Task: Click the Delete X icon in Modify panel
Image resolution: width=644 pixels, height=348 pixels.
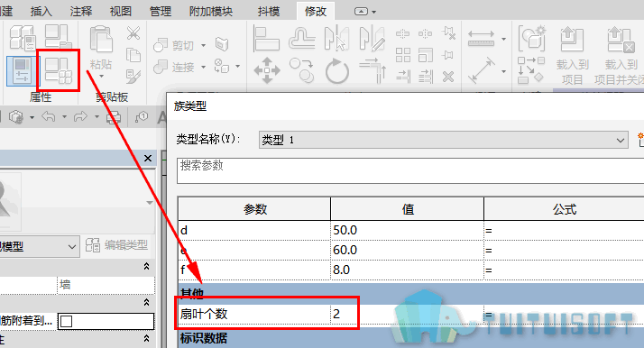Action: [x=448, y=77]
